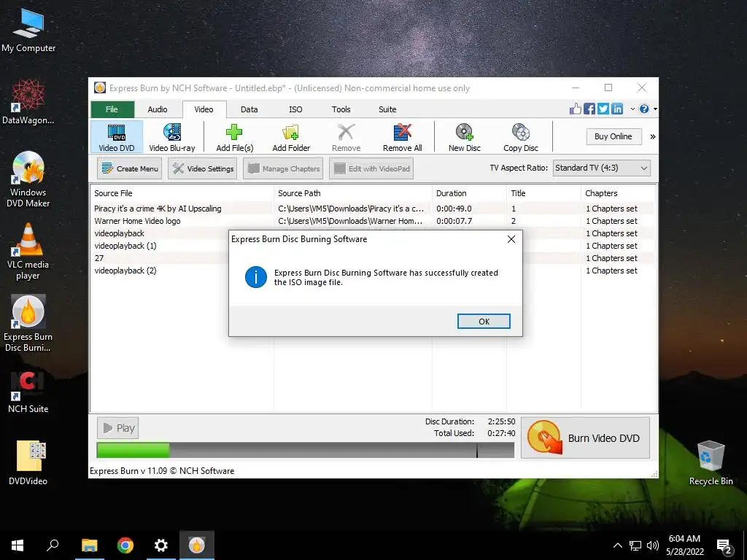Click the Source Path column header
This screenshot has height=560, width=747.
click(353, 193)
